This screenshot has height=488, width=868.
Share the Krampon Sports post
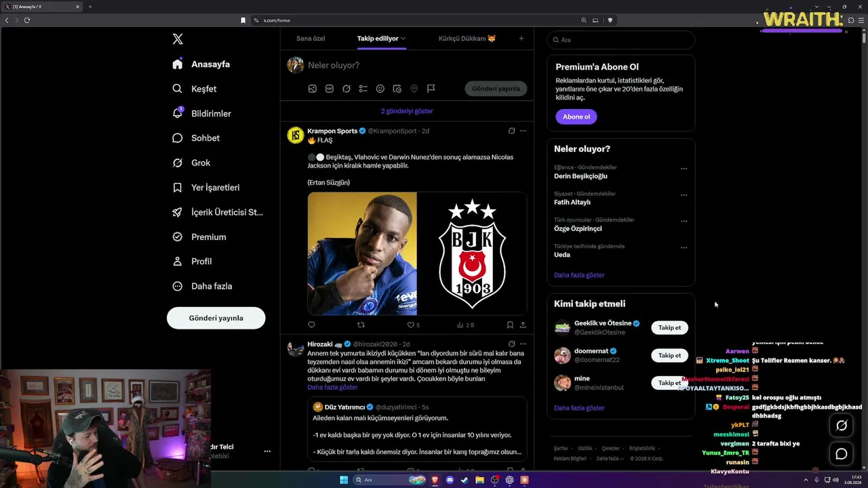click(523, 325)
